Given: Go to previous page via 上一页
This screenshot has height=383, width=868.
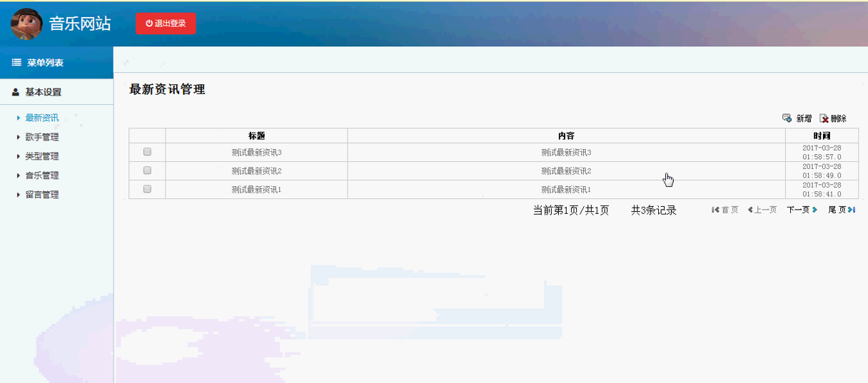Looking at the screenshot, I should pyautogui.click(x=766, y=210).
